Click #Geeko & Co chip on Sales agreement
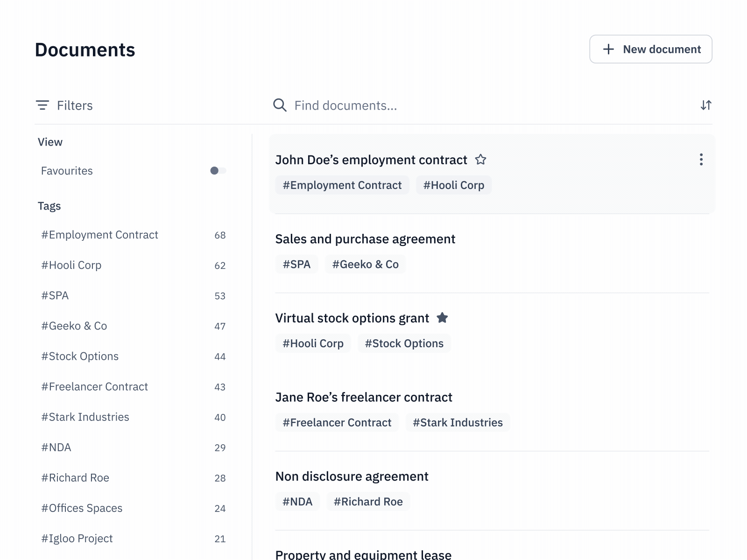Image resolution: width=747 pixels, height=560 pixels. 365,265
